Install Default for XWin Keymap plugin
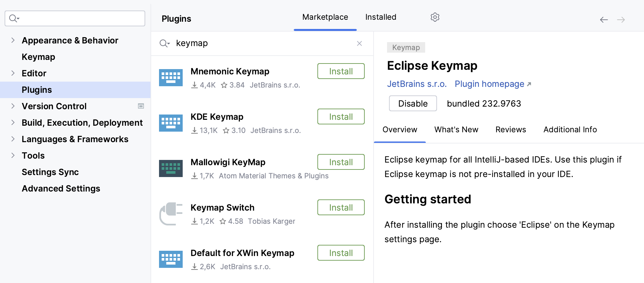Viewport: 644px width, 283px height. coord(341,253)
